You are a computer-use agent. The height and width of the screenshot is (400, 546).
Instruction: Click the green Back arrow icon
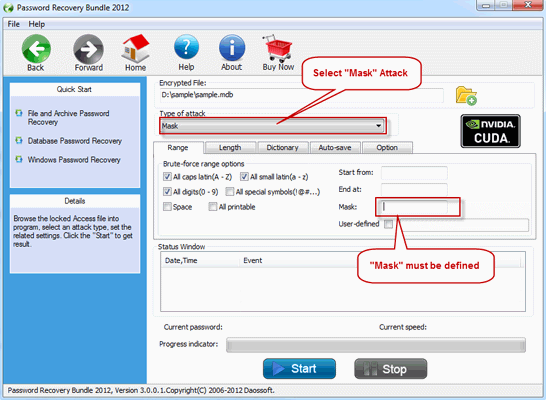point(36,48)
